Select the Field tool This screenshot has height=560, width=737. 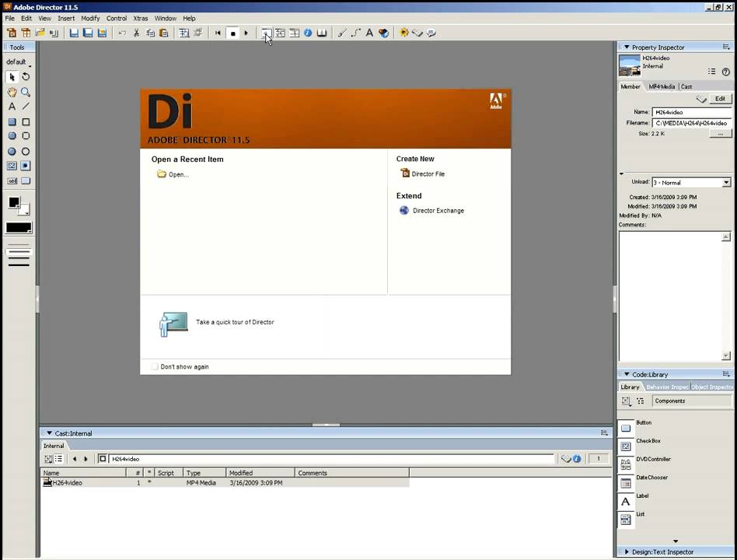click(x=12, y=181)
